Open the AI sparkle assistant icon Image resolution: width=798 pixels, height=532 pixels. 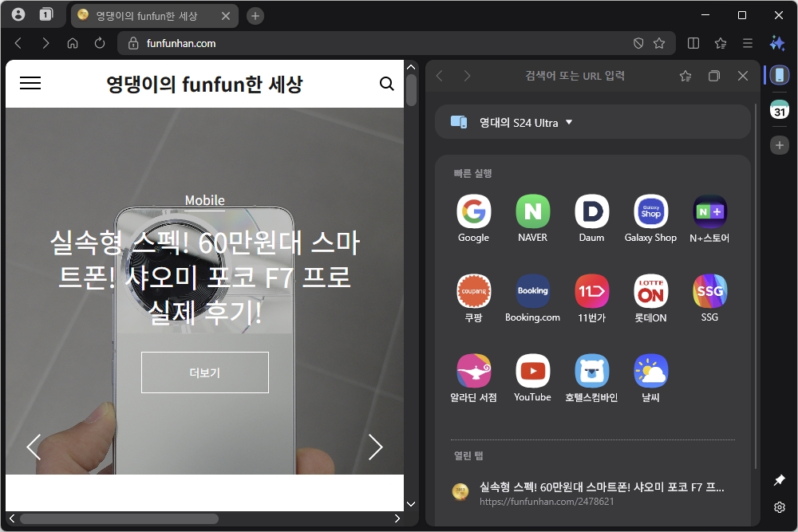tap(777, 43)
